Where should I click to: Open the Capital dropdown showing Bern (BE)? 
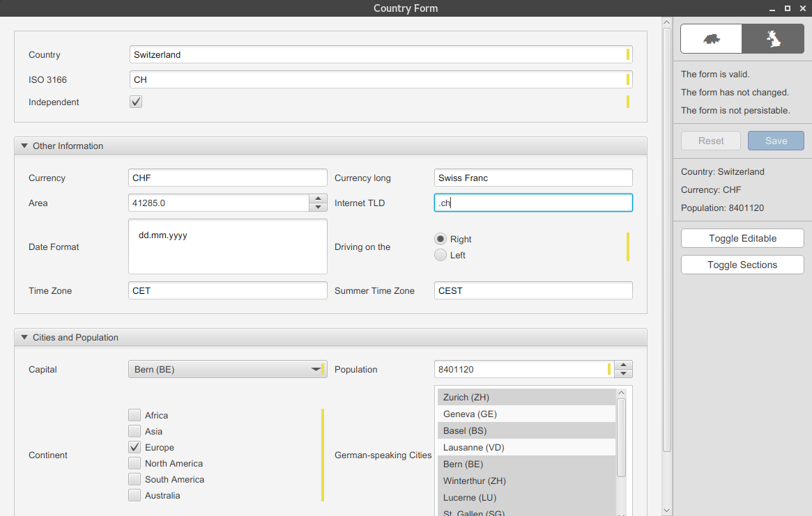pos(316,369)
